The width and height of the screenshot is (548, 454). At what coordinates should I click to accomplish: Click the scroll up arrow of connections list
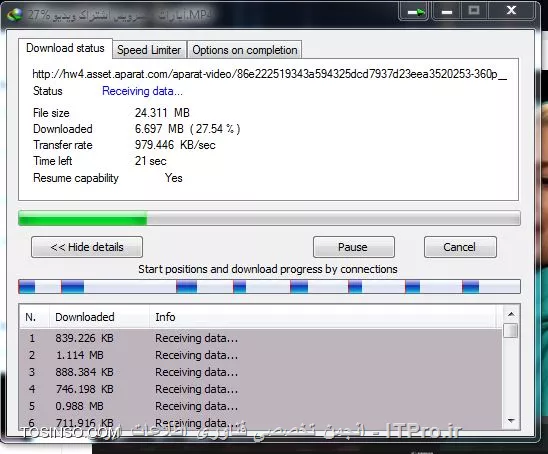click(x=511, y=314)
